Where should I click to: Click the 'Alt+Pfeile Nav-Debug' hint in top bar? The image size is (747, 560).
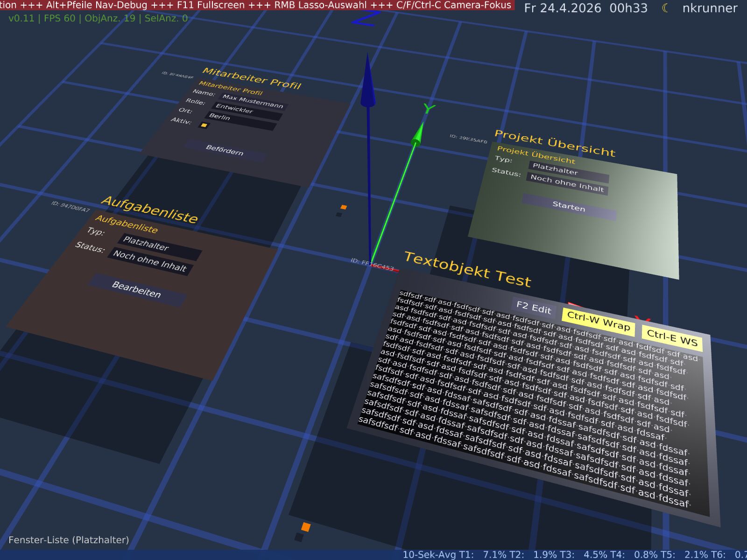coord(97,5)
